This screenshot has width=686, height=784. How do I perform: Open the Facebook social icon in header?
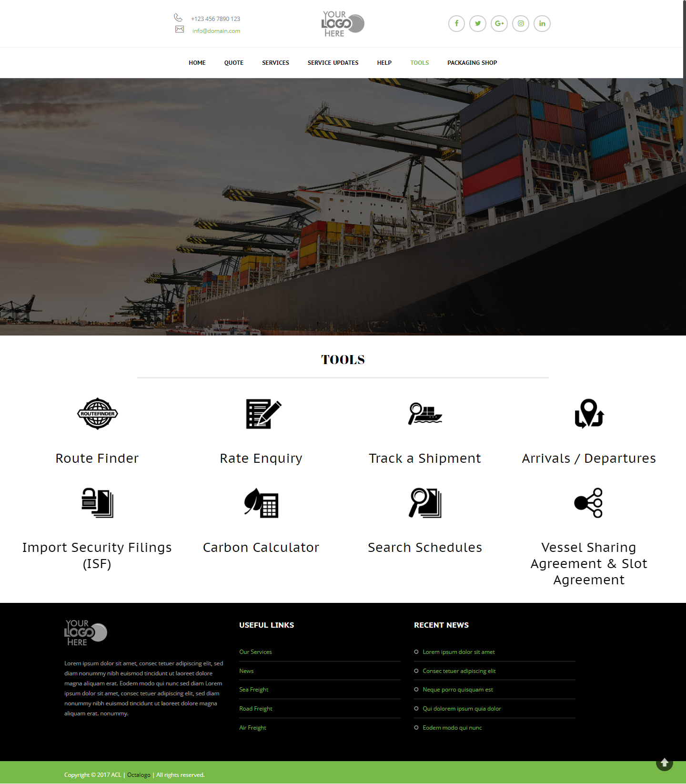point(456,23)
